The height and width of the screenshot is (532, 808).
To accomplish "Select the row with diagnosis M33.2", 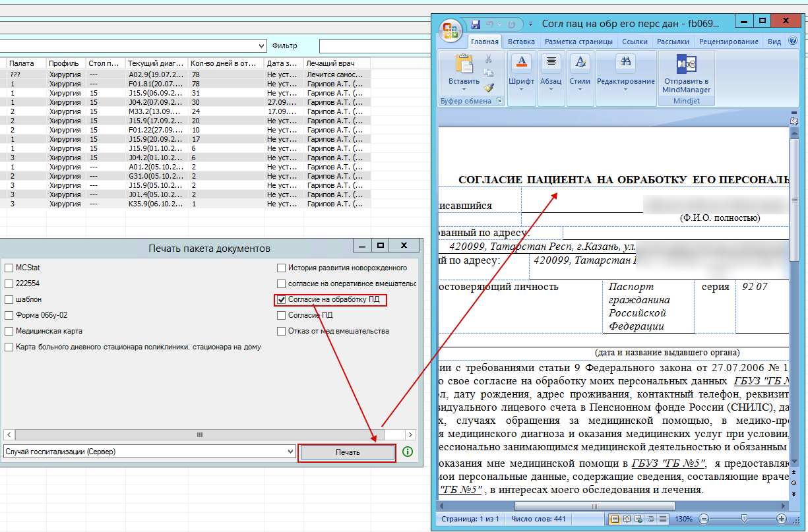I will [x=185, y=112].
